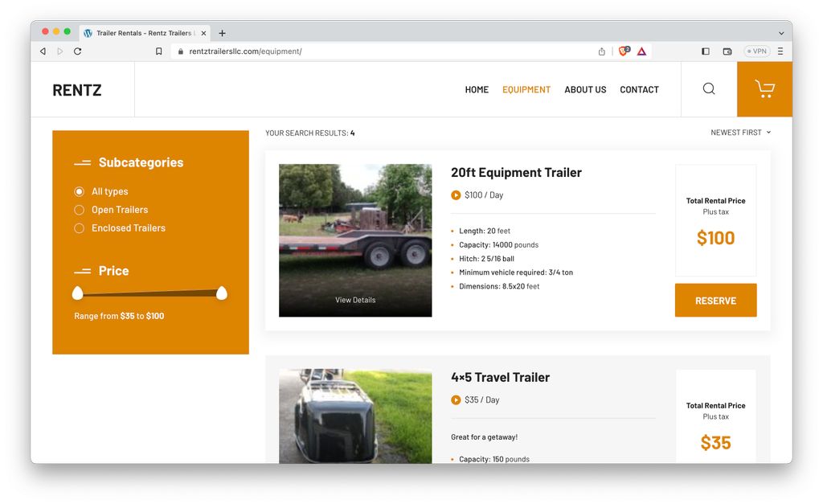Click the play icon beside $35 / Day

tap(456, 400)
